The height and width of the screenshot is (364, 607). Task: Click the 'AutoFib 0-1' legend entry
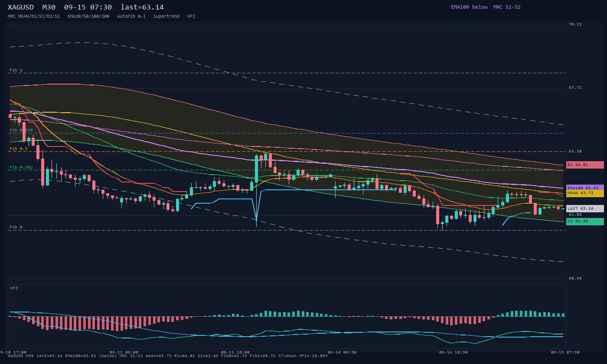131,16
